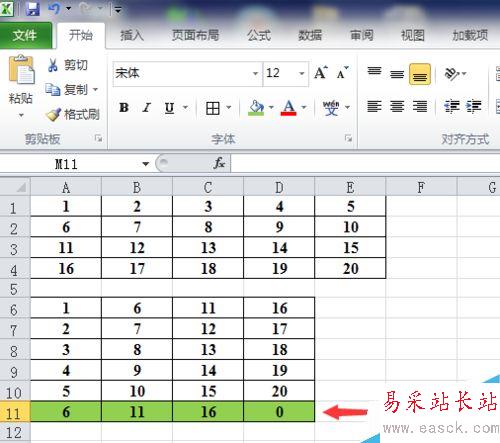Viewport: 500px width, 443px height.
Task: Open the Fill Color dropdown arrow
Action: (x=271, y=107)
